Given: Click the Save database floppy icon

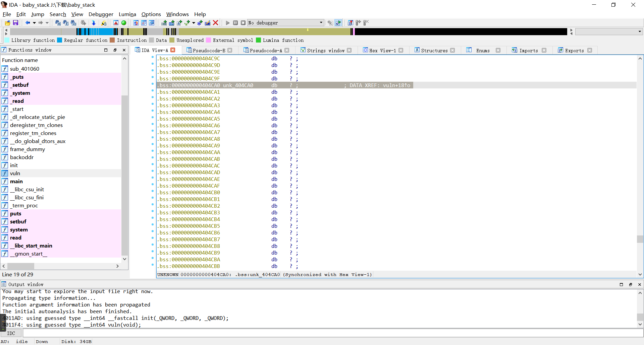Looking at the screenshot, I should [15, 23].
